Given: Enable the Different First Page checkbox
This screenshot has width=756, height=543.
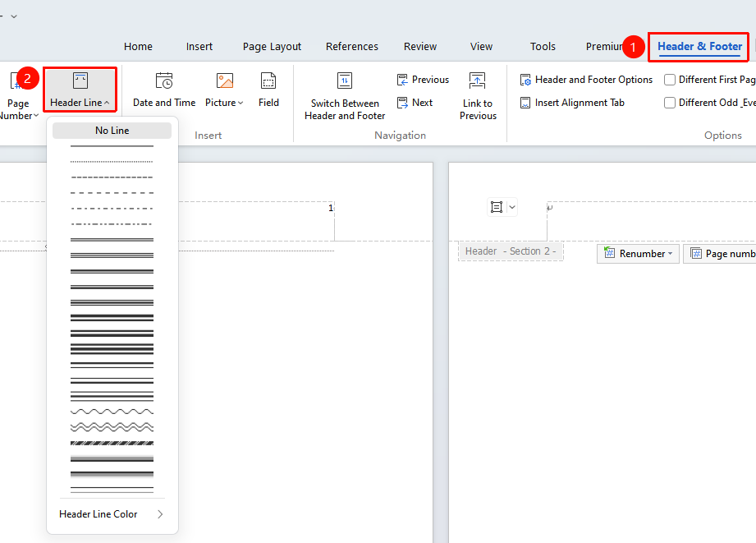Looking at the screenshot, I should coord(670,80).
